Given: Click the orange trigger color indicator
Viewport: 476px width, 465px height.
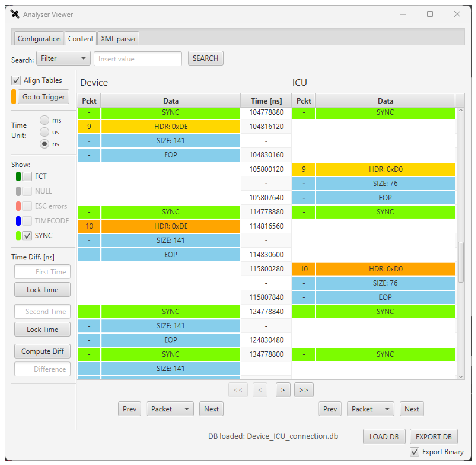Looking at the screenshot, I should click(x=14, y=97).
